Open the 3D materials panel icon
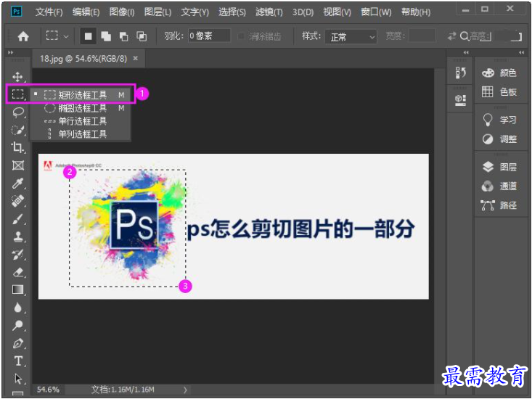This screenshot has width=532, height=399. (460, 100)
